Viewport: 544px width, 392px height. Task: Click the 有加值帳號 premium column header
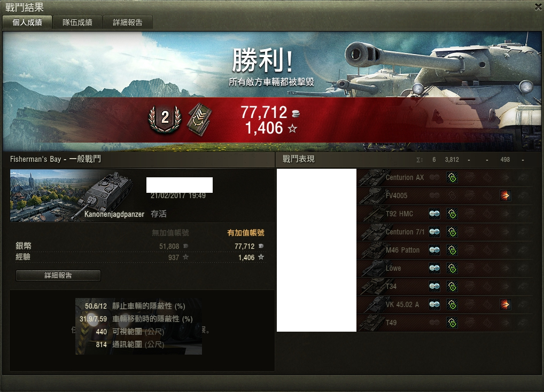tap(246, 232)
